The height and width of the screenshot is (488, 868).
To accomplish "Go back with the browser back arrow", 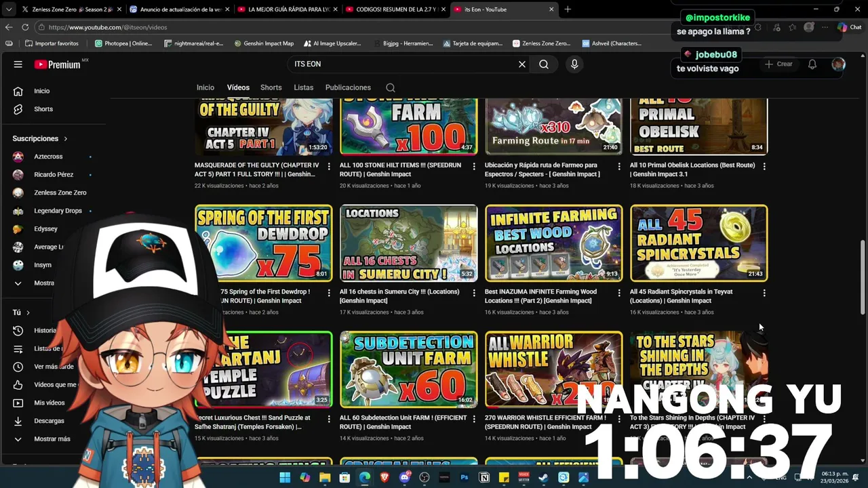I will 9,27.
